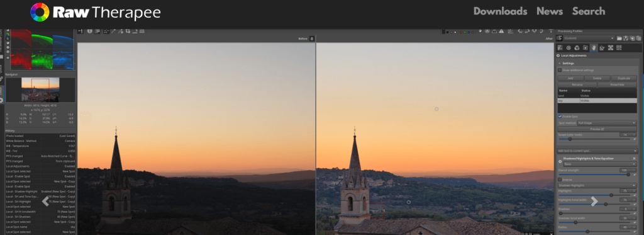Open the Spot method dropdown
The height and width of the screenshot is (235, 644).
coord(607,123)
